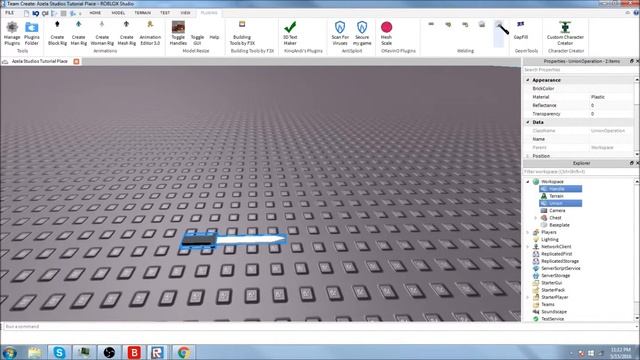
Task: Click the Reflectance property value
Action: 611,105
